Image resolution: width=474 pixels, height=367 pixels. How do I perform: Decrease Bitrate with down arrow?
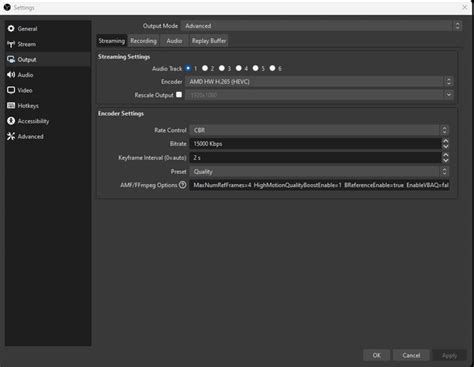click(x=446, y=146)
